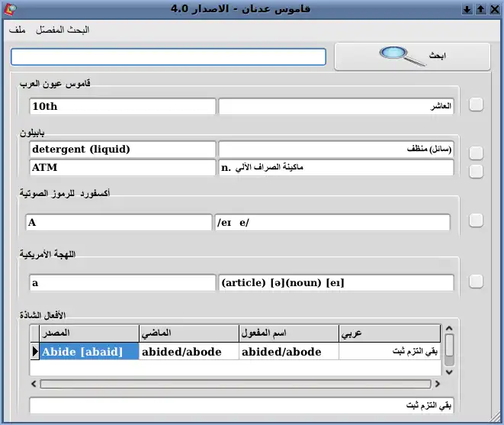
Task: Open the ملف menu
Action: point(18,30)
